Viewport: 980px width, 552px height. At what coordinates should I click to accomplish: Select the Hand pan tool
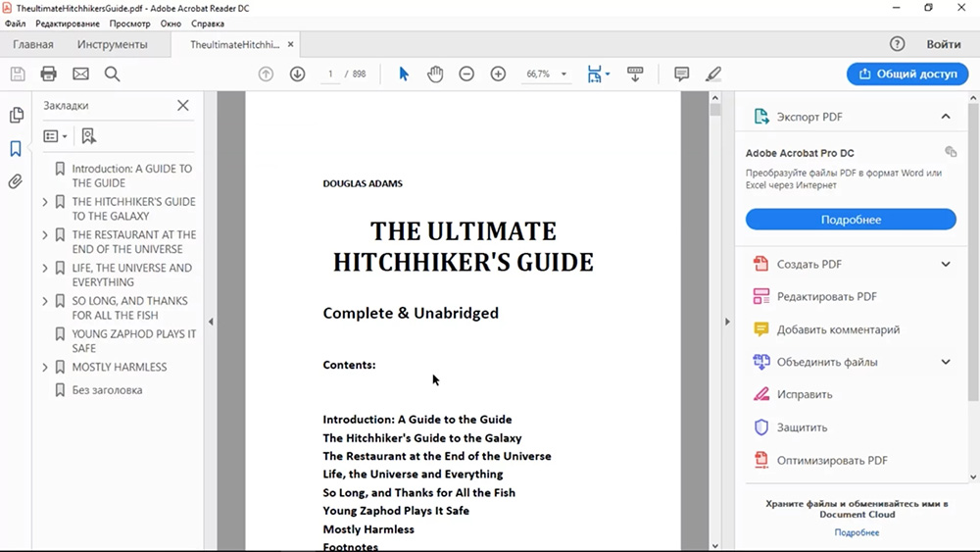pos(435,74)
